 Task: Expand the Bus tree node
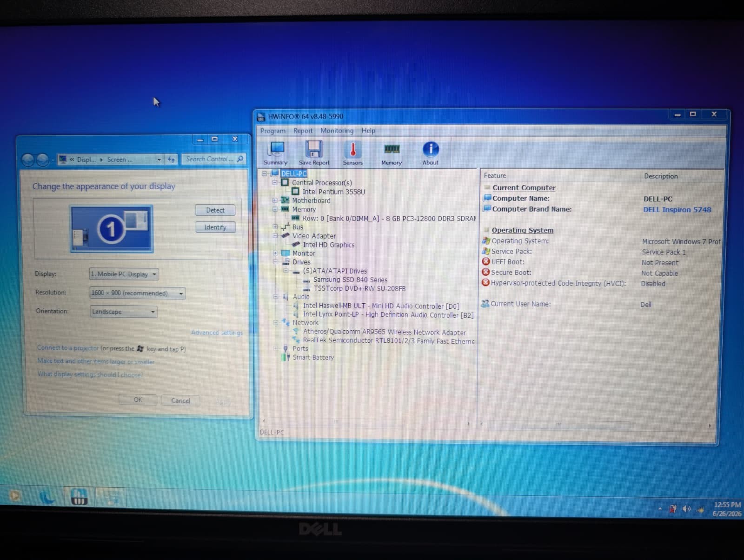(275, 227)
